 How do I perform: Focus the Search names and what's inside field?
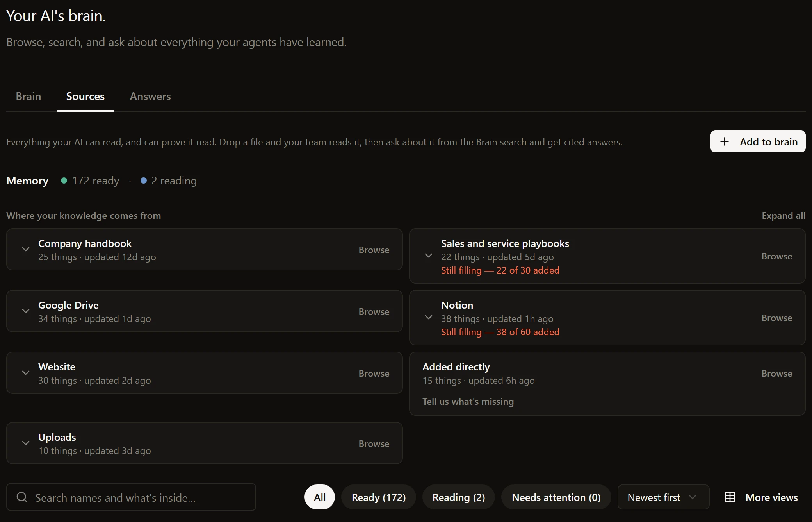(131, 497)
